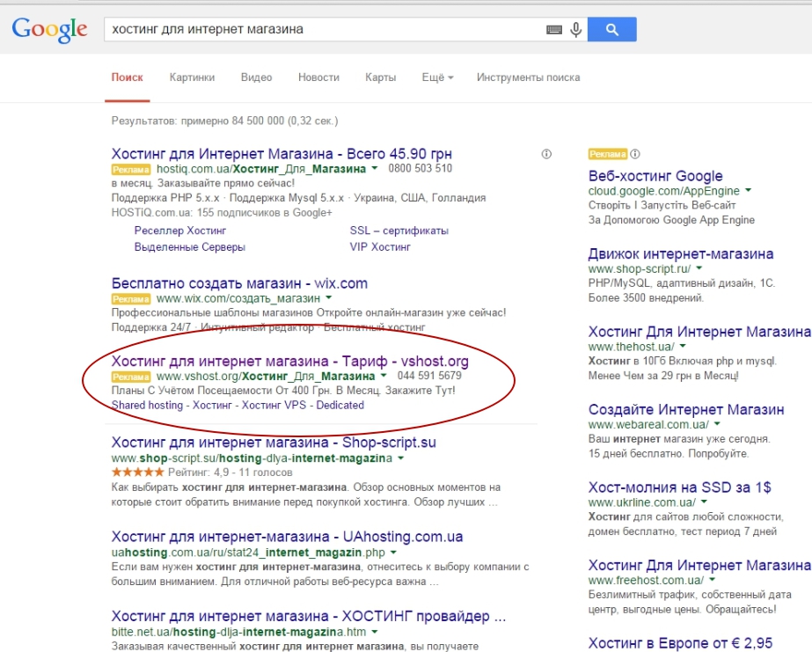Open the Веб-хостинг Google ad
Viewport: 812px width, 652px height.
[655, 176]
